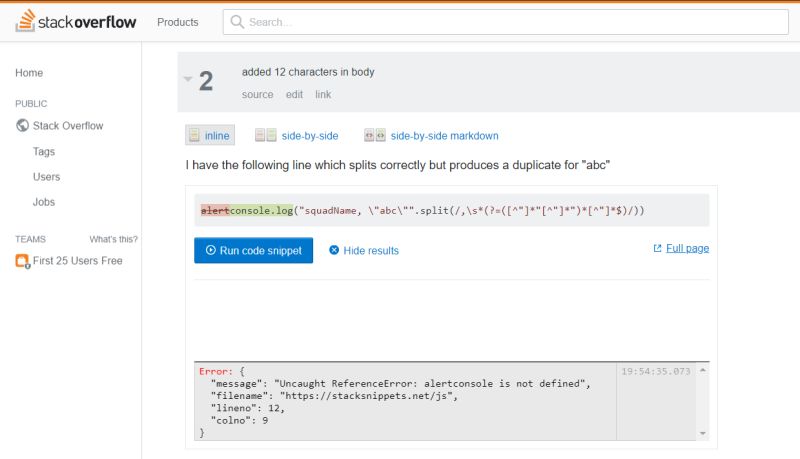Viewport: 800px width, 459px height.
Task: Click the TEAMS sidebar heading
Action: point(30,239)
